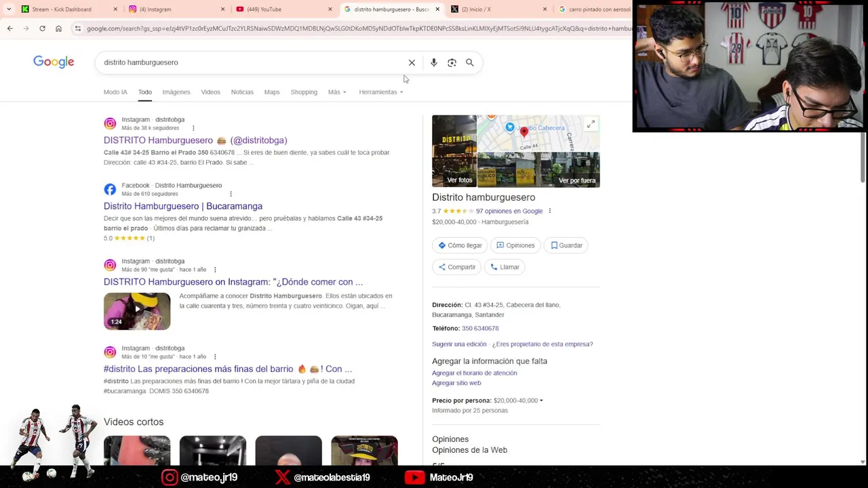Click the Facebook favicon of the second result
This screenshot has width=868, height=488.
110,189
